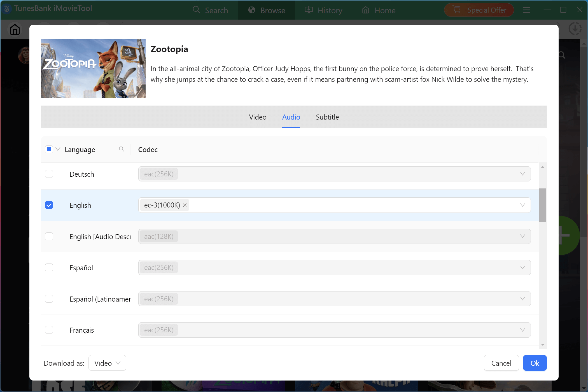The width and height of the screenshot is (588, 392).
Task: Switch to the Video tab
Action: 258,117
